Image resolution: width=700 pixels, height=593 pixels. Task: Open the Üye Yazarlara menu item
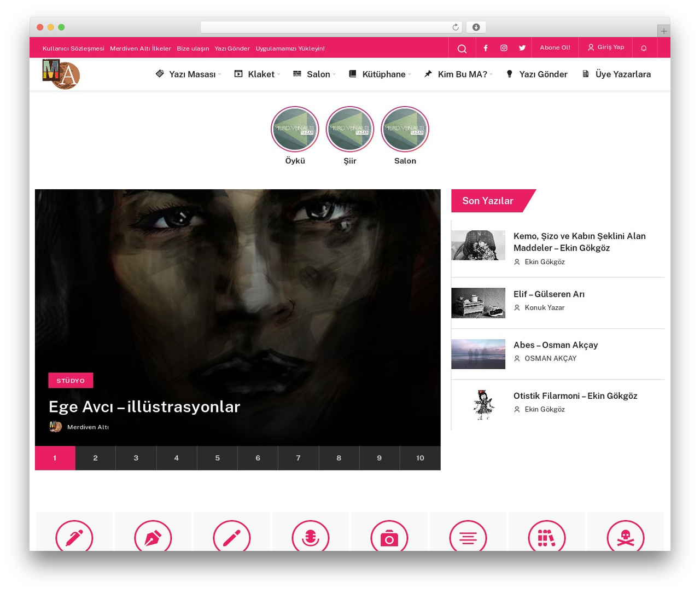616,74
